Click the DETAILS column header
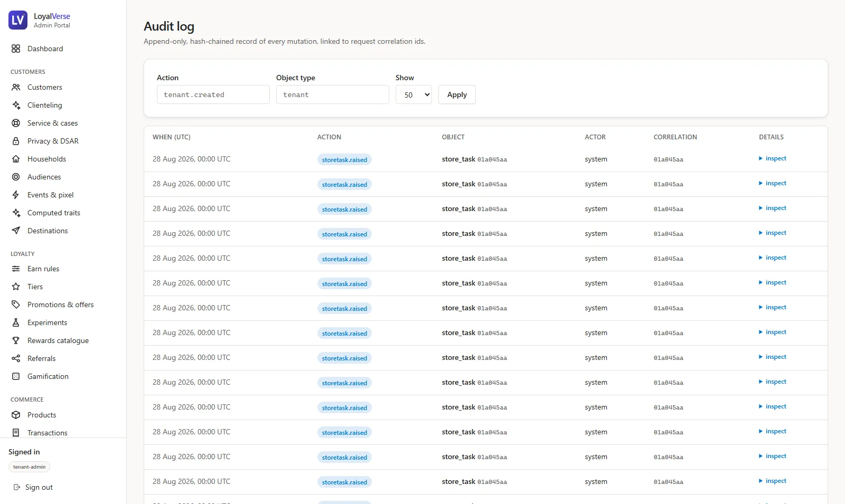Image resolution: width=845 pixels, height=504 pixels. (771, 137)
